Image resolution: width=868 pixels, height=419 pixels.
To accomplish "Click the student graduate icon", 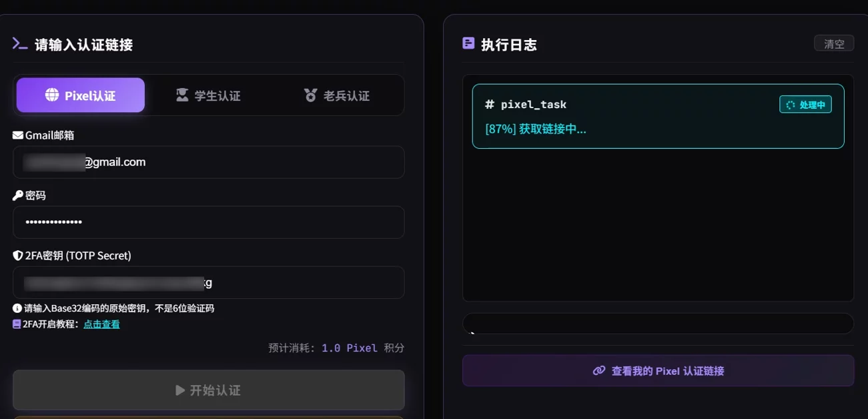I will point(182,95).
